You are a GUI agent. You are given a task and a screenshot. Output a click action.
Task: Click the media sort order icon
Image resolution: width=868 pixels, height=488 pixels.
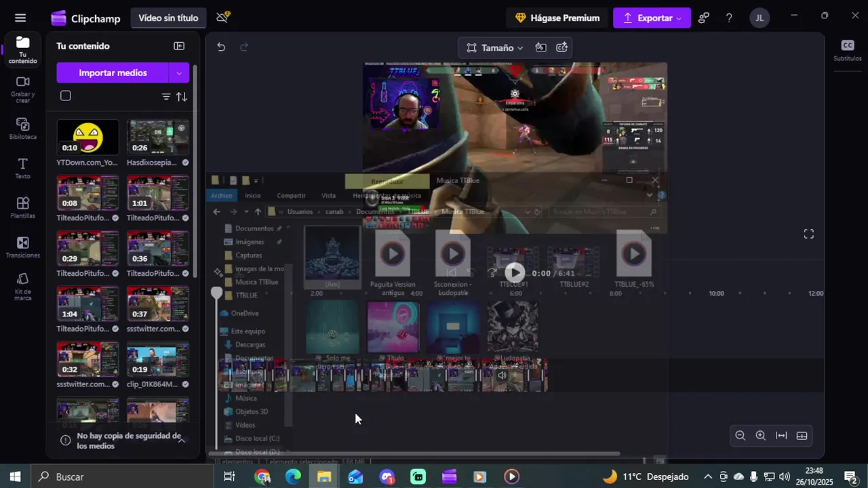[182, 96]
